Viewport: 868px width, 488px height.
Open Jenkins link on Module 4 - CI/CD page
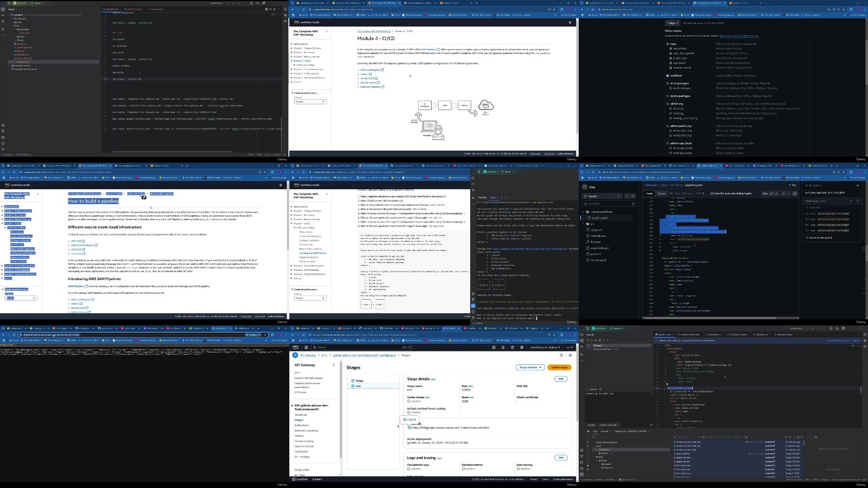[364, 74]
